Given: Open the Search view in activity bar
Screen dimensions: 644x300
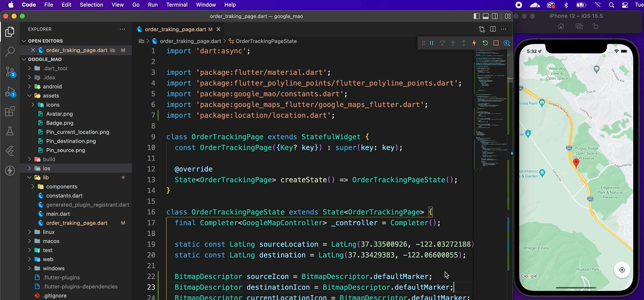Looking at the screenshot, I should 10,51.
